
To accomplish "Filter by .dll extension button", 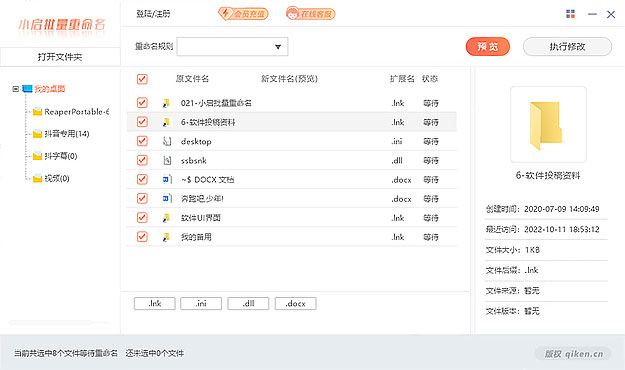I will pos(248,303).
